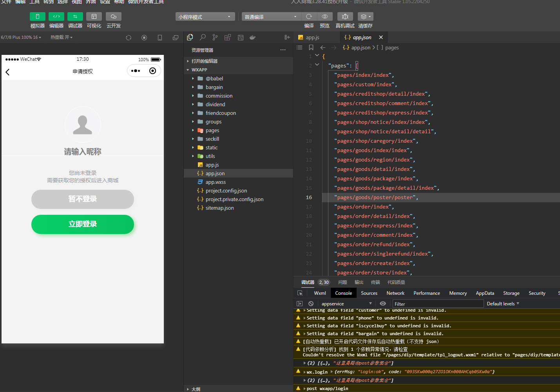
Task: Click the inspect element picker icon
Action: pos(300,293)
